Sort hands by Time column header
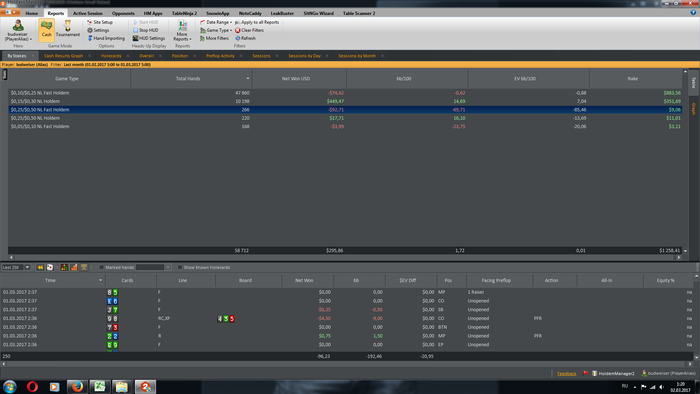The height and width of the screenshot is (394, 700). [52, 280]
